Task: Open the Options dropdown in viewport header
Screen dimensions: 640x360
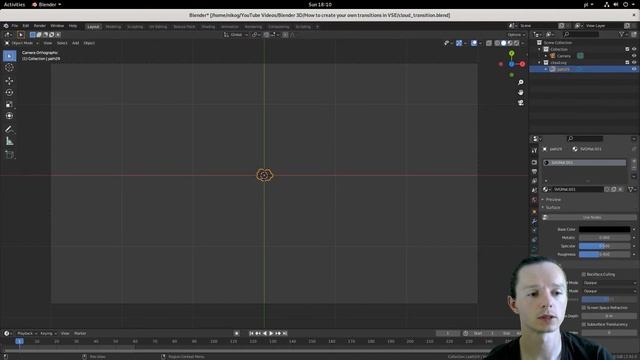Action: pyautogui.click(x=516, y=35)
